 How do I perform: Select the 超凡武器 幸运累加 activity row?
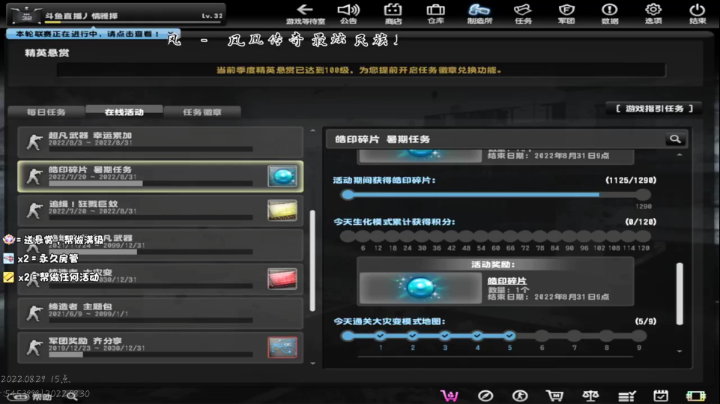[x=160, y=142]
